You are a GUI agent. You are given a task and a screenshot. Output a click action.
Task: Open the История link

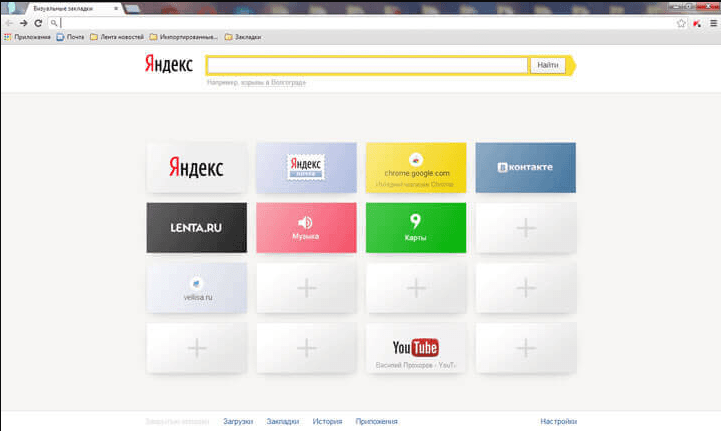327,421
